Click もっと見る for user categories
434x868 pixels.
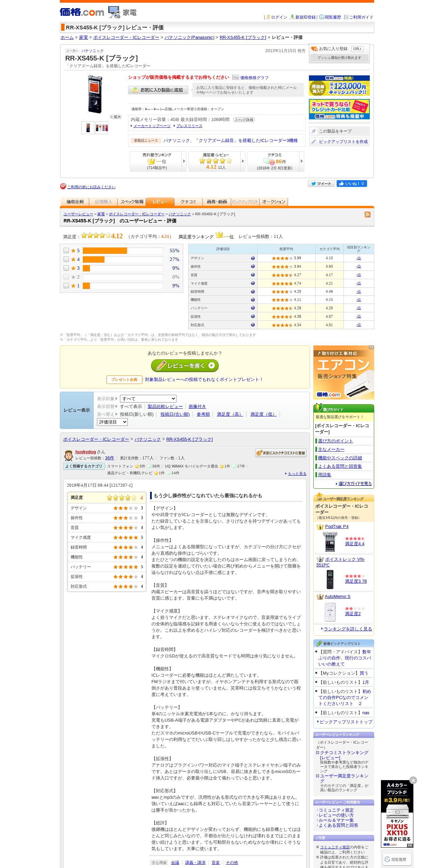point(297,474)
